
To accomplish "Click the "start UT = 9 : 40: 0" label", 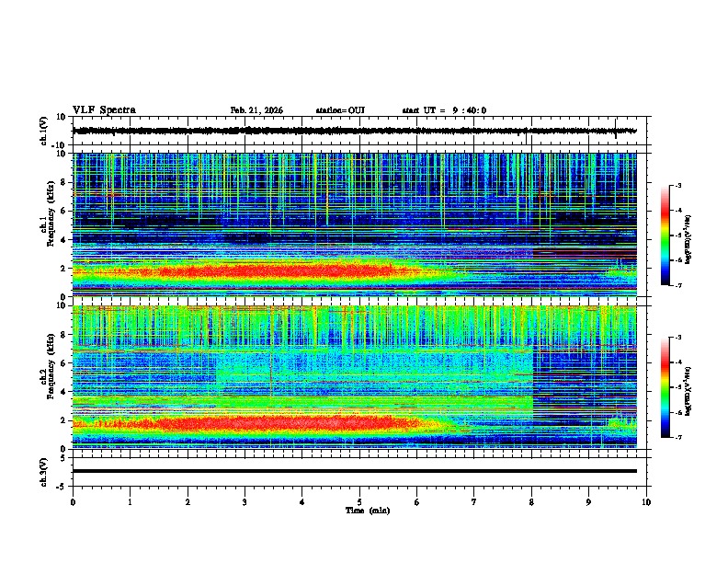I will point(444,110).
